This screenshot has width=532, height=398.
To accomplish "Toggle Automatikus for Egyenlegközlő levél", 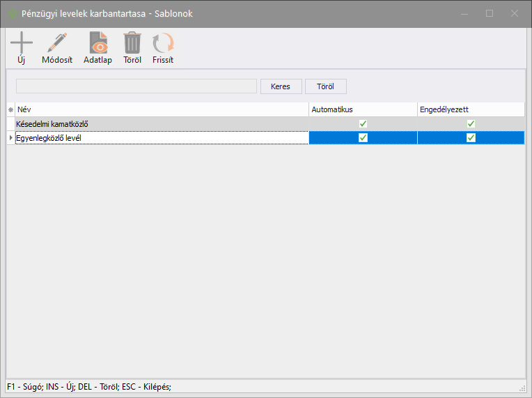I will (x=363, y=138).
